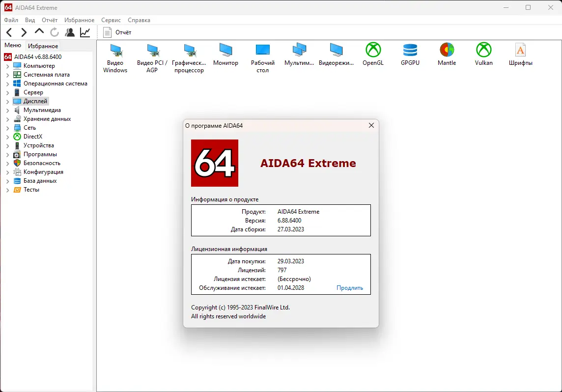This screenshot has height=392, width=562.
Task: Close the О программе AIDA64 dialog
Action: (x=371, y=125)
